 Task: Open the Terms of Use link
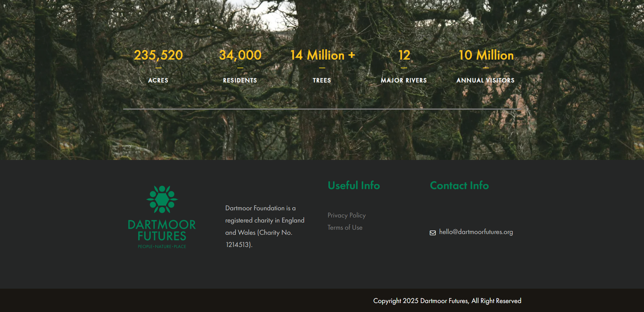tap(345, 227)
